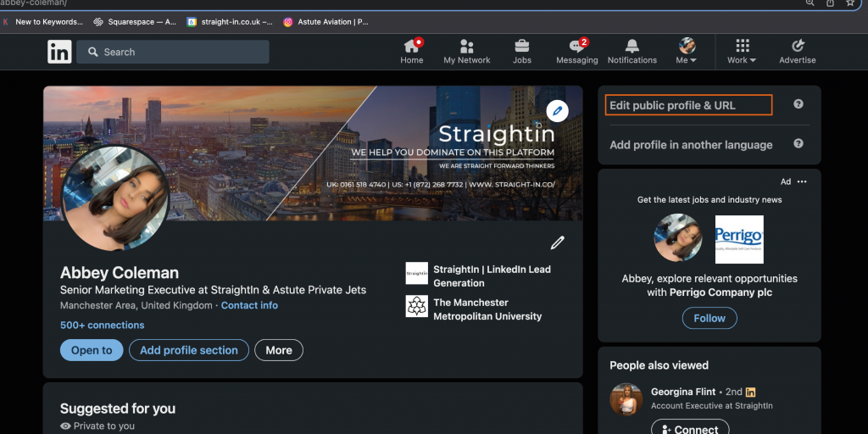Viewport: 868px width, 434px height.
Task: Open Contact info link
Action: (250, 305)
